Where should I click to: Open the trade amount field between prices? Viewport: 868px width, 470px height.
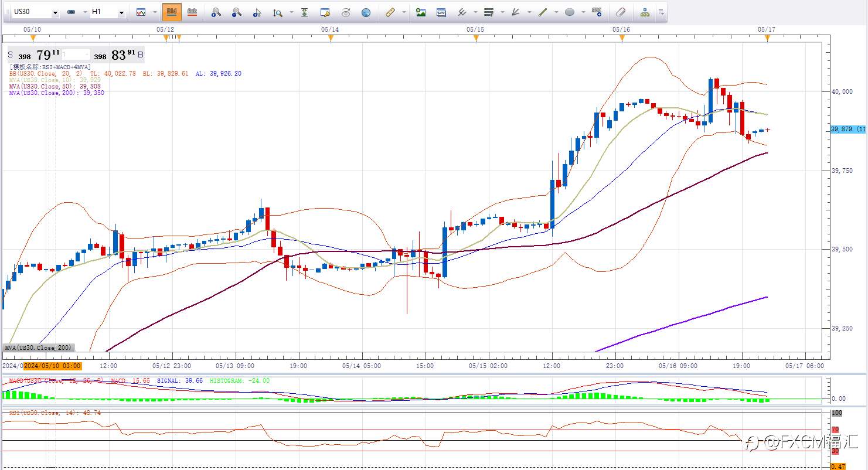point(77,56)
